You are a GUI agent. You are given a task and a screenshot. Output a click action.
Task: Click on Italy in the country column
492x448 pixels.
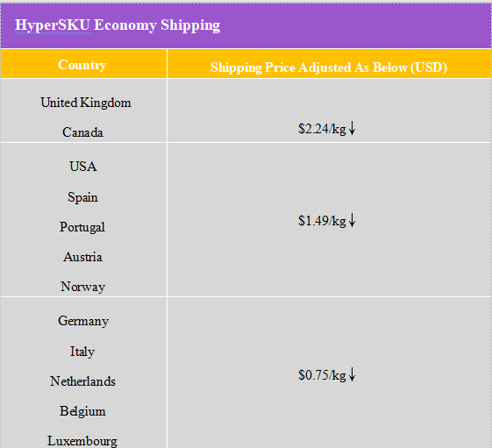(x=82, y=352)
